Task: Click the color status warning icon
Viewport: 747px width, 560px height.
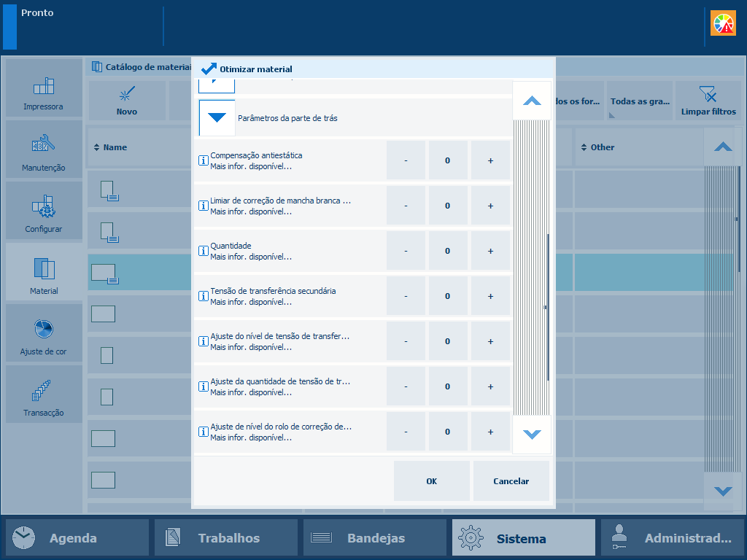Action: [723, 23]
